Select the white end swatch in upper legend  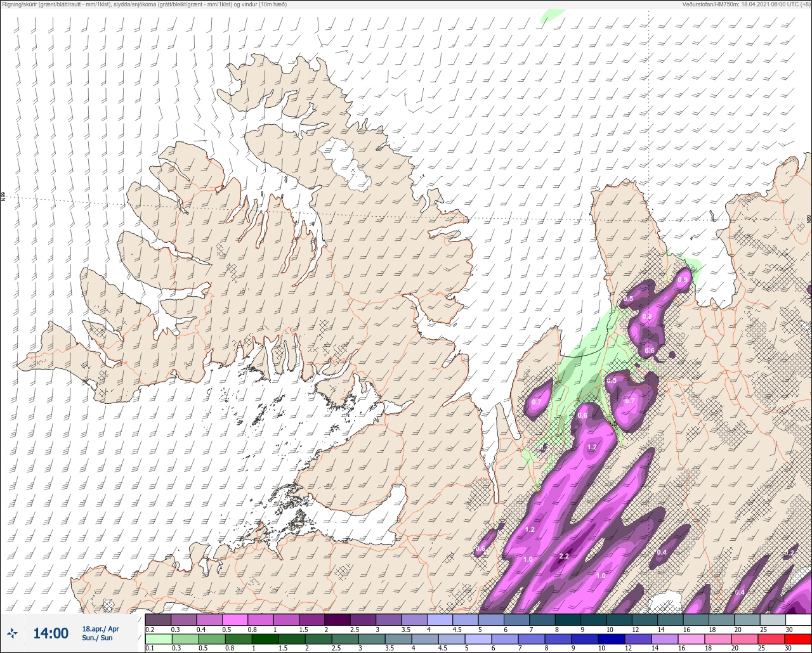(x=798, y=619)
